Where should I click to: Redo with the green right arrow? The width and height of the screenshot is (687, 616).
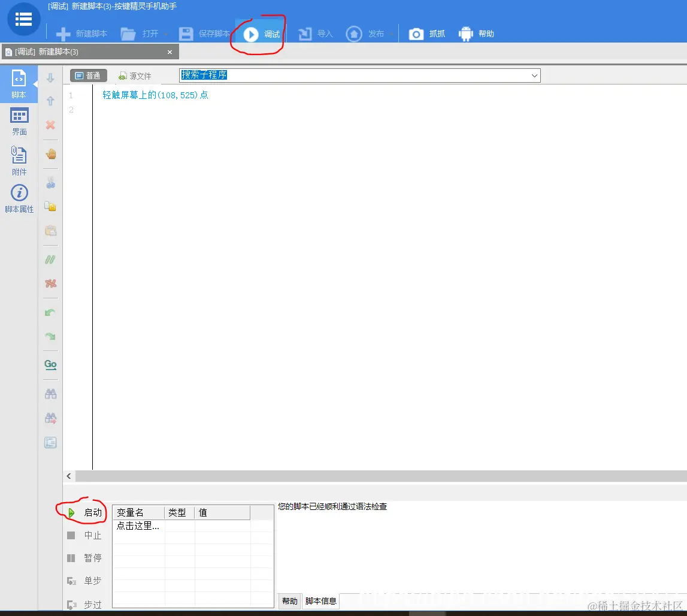tap(50, 336)
